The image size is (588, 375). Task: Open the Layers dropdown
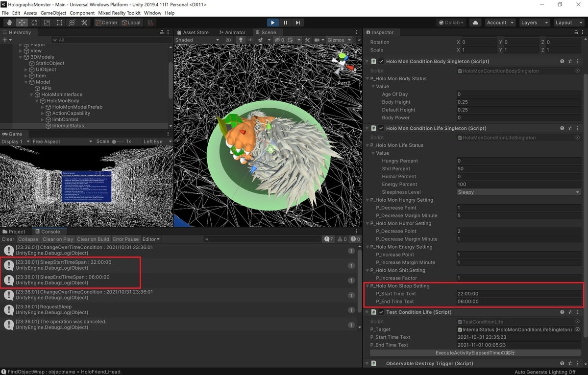coord(535,23)
